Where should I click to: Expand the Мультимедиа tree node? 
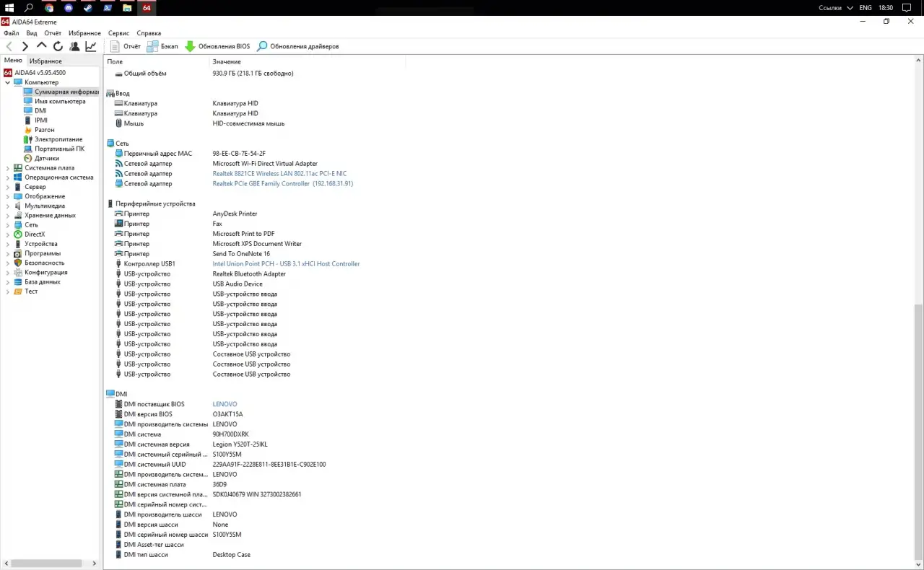8,206
